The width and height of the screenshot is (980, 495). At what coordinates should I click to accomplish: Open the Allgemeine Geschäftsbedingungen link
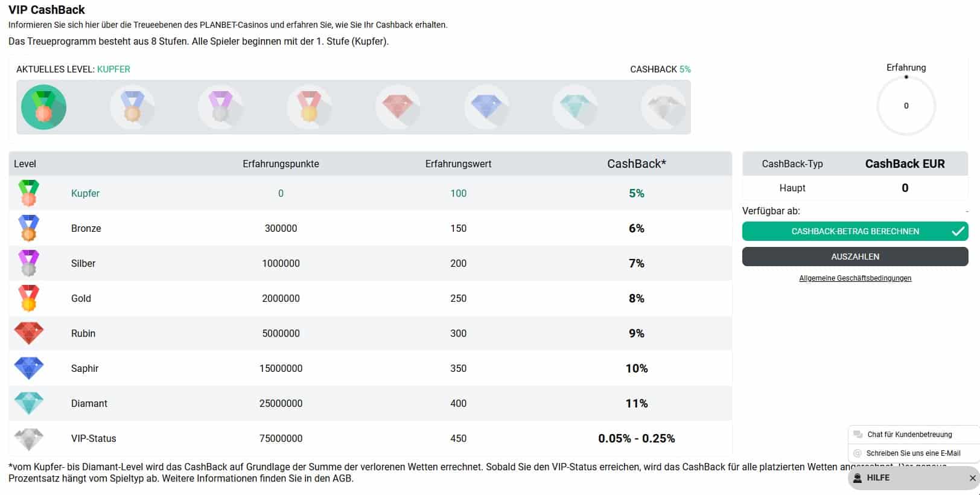[x=855, y=278]
